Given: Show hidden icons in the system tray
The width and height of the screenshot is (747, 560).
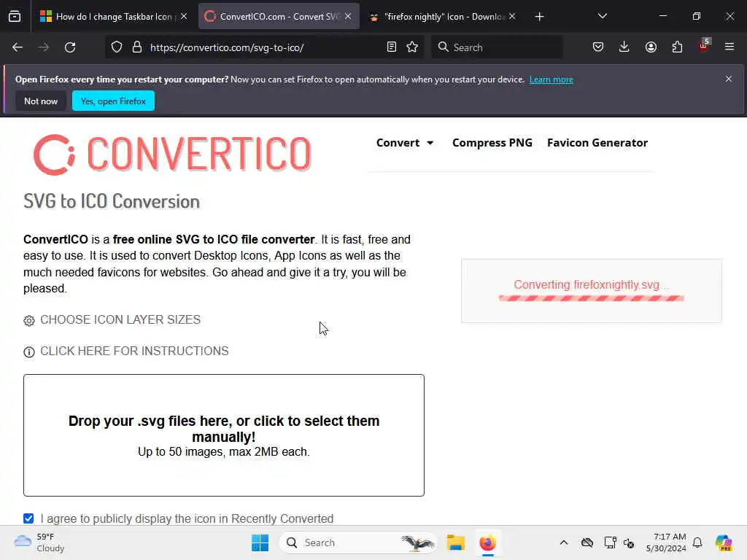Looking at the screenshot, I should [x=564, y=542].
